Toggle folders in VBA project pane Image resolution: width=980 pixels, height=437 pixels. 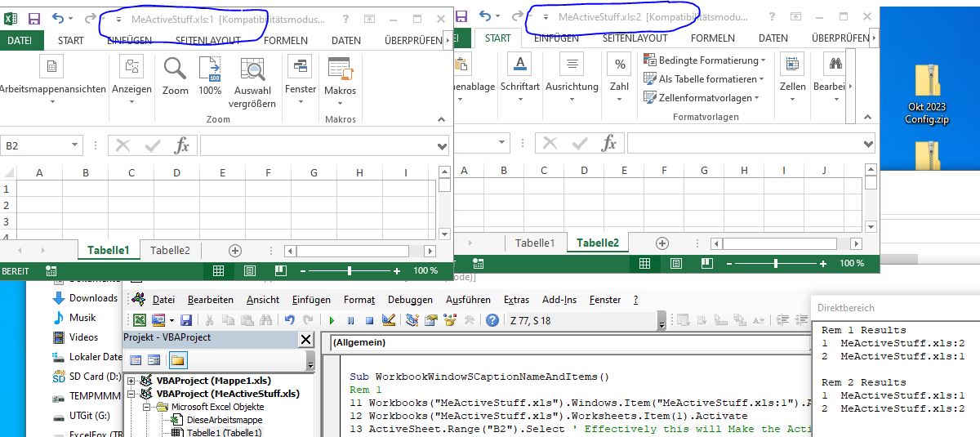(177, 359)
